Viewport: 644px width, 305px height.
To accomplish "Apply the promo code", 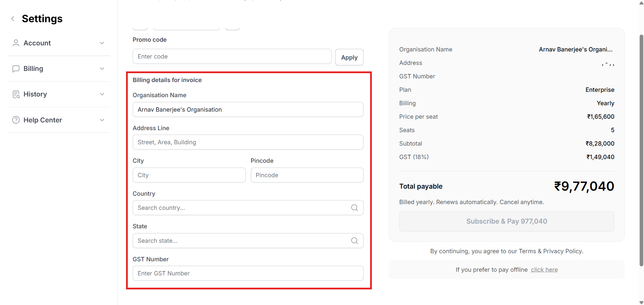I will coord(349,58).
